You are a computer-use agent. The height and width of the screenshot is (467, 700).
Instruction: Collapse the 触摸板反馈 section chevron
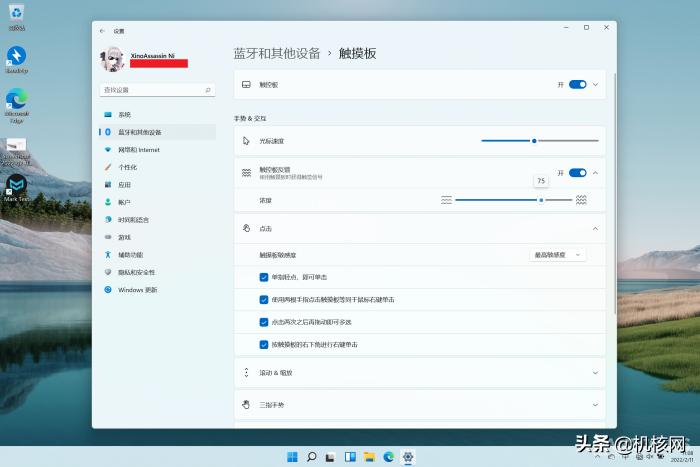595,173
